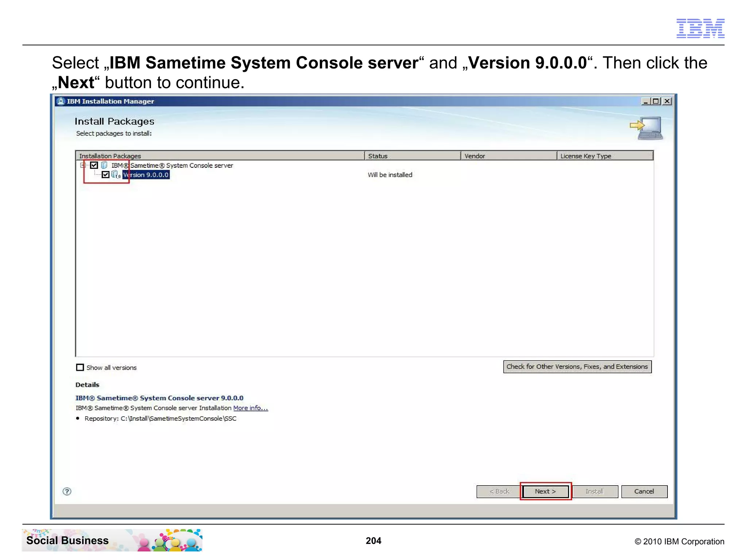Maximize the IBM Installation Manager window
Image resolution: width=747 pixels, height=560 pixels.
tap(656, 101)
